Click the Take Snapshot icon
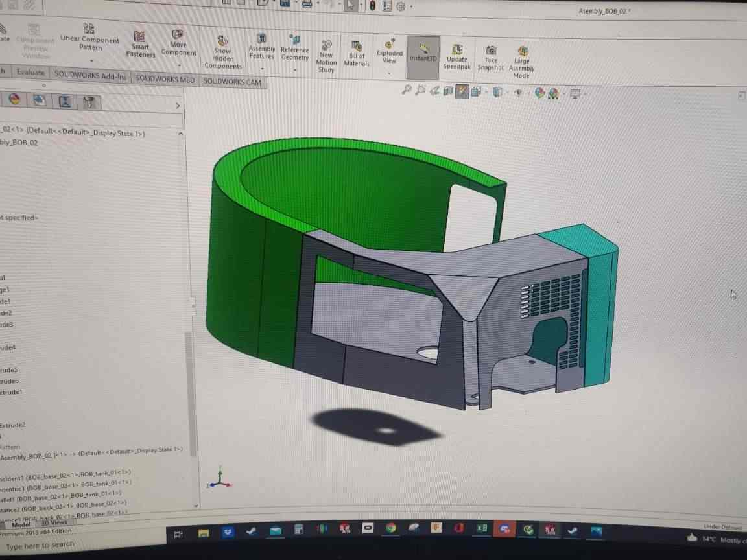The image size is (747, 560). [491, 57]
